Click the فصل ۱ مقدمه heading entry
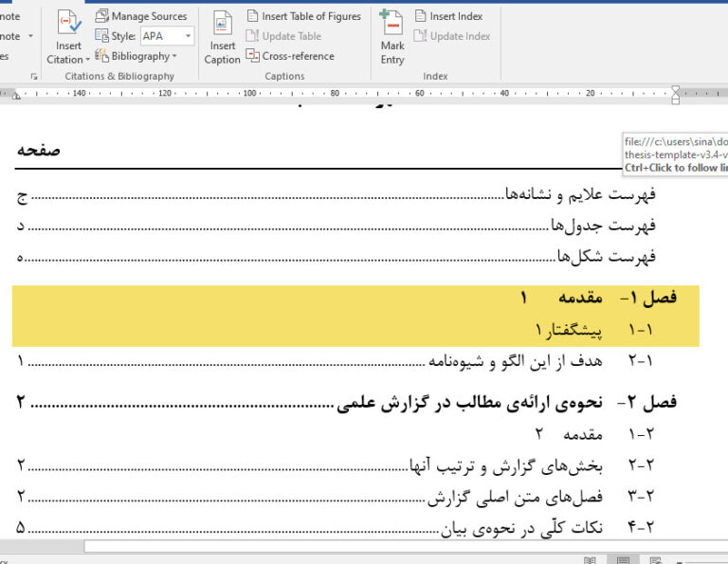728x564 pixels. pos(598,298)
